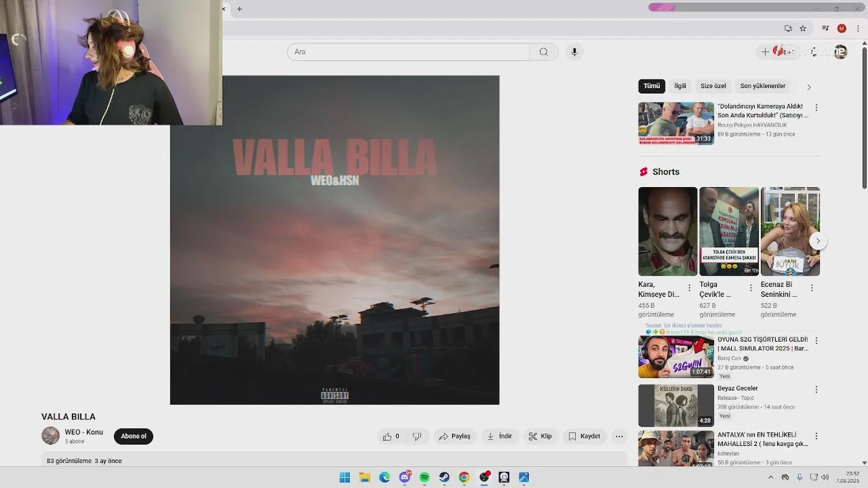Click the YouTube create plus button
Viewport: 868px width, 488px height.
[765, 52]
